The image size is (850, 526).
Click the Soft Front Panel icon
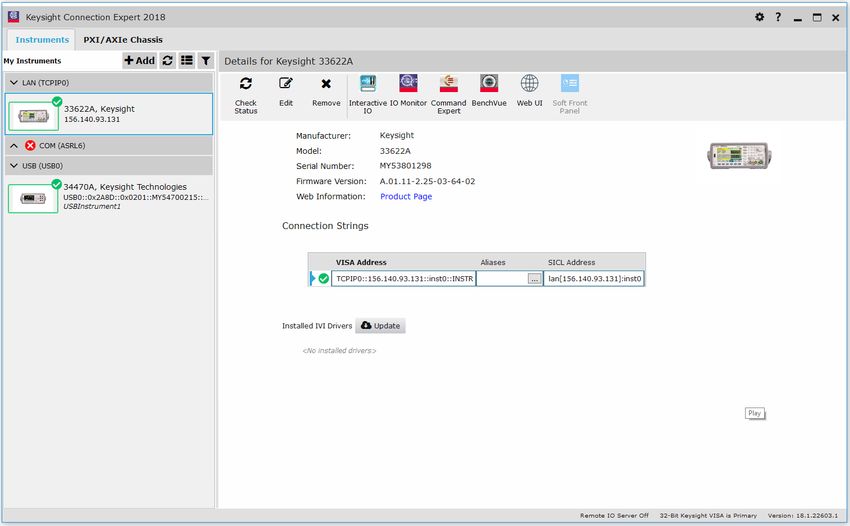coord(570,84)
